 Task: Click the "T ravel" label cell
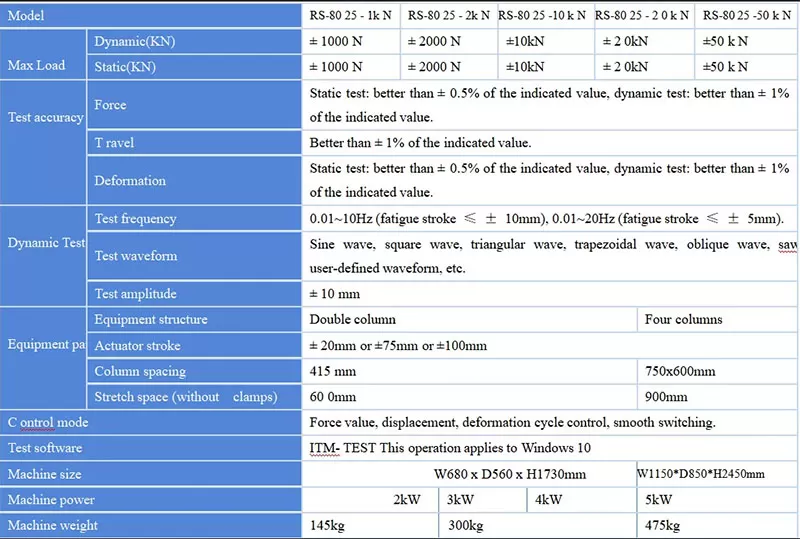tap(194, 142)
